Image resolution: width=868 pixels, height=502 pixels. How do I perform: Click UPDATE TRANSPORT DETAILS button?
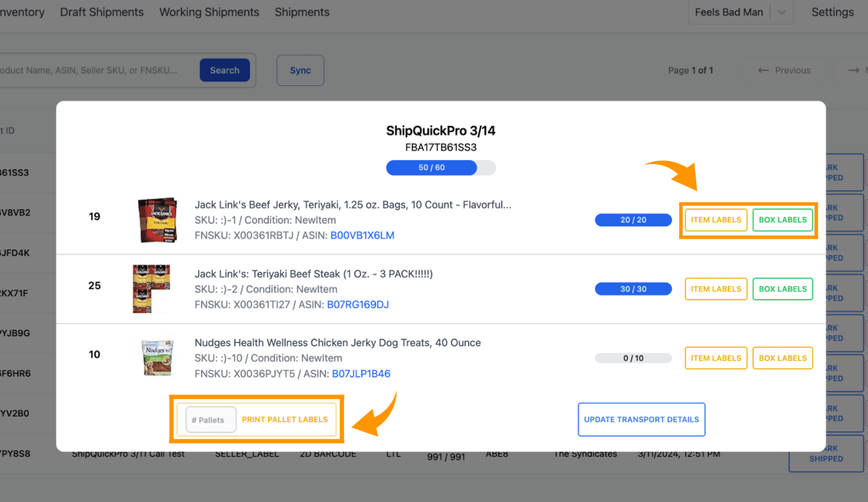tap(641, 419)
